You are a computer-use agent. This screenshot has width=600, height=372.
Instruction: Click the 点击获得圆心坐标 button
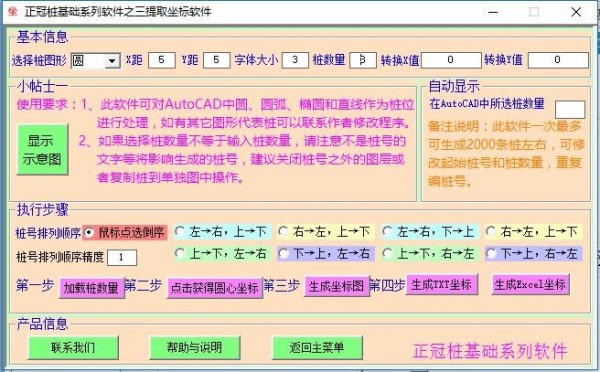click(x=215, y=287)
